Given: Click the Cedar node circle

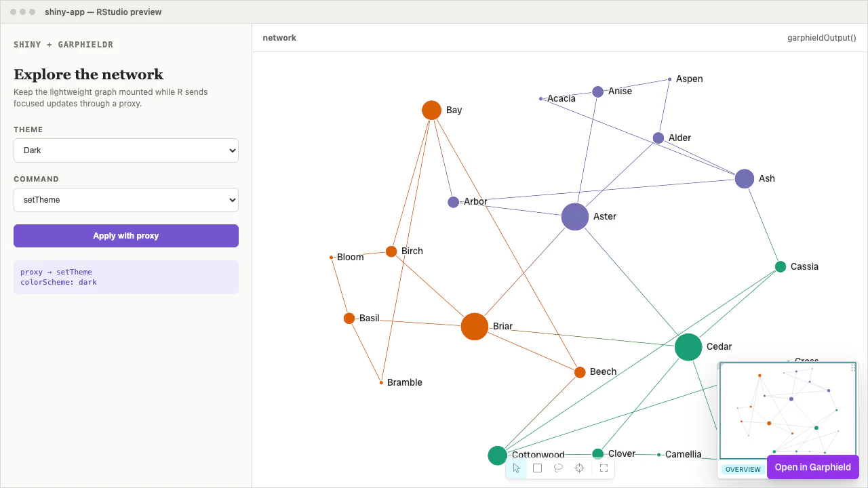Looking at the screenshot, I should click(688, 347).
